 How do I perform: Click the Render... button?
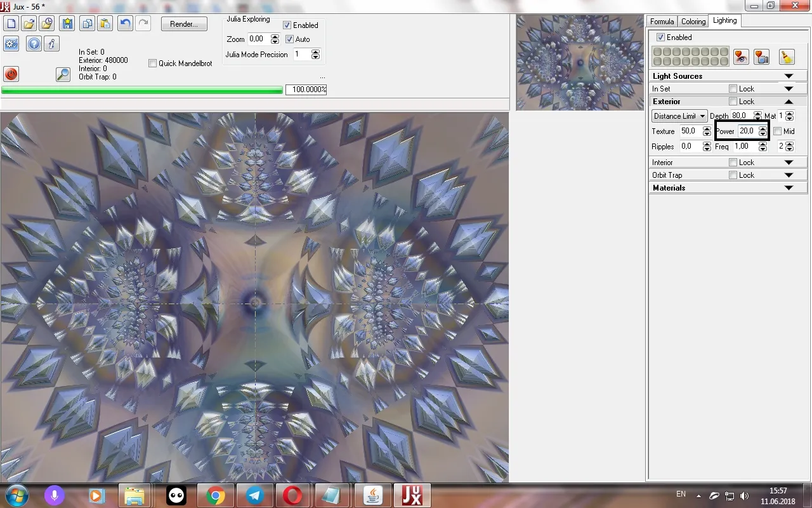click(184, 24)
